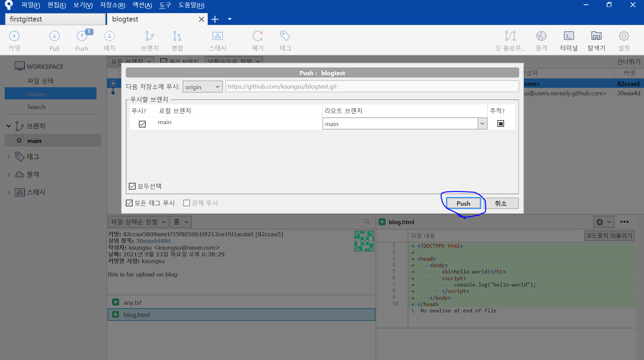The image size is (644, 360).
Task: Click the Push button in dialog
Action: click(x=463, y=203)
